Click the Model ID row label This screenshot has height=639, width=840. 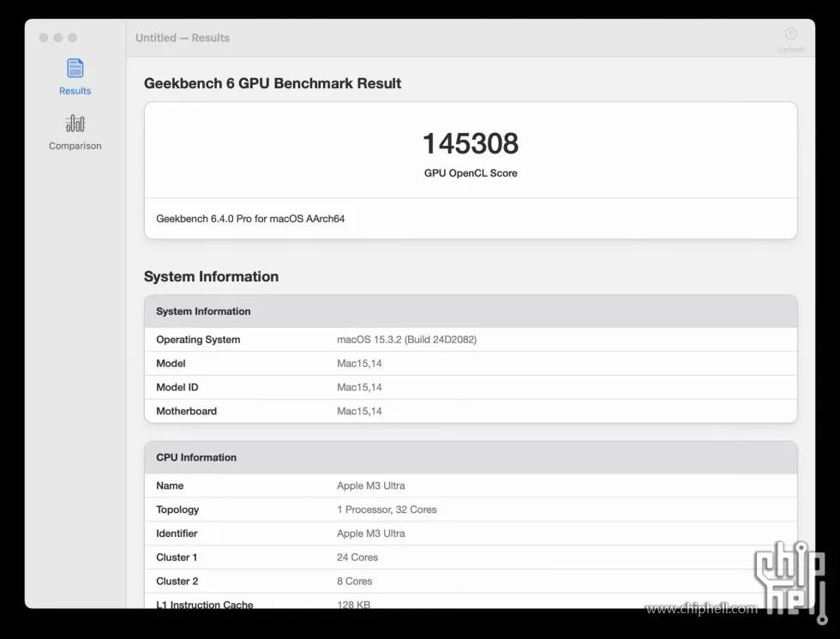pyautogui.click(x=177, y=388)
